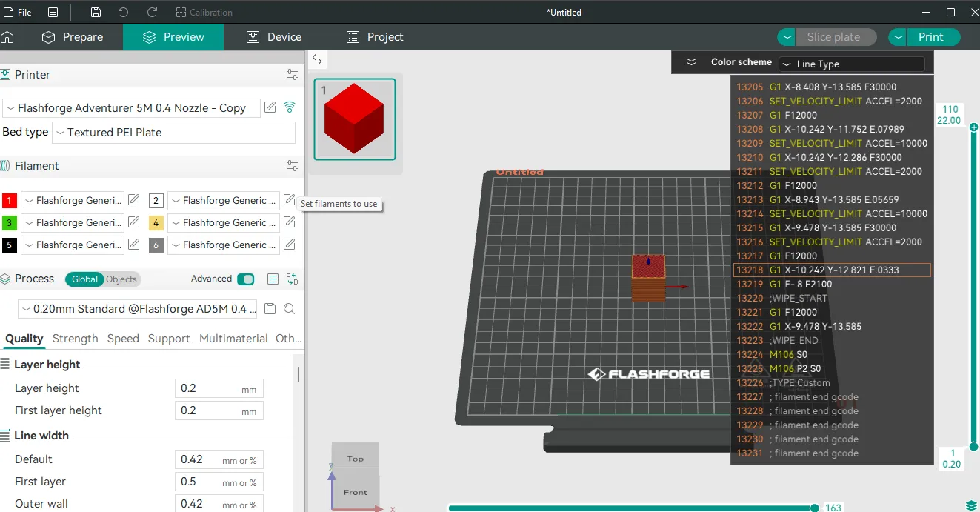
Task: Open the Strength settings tab
Action: coord(75,339)
